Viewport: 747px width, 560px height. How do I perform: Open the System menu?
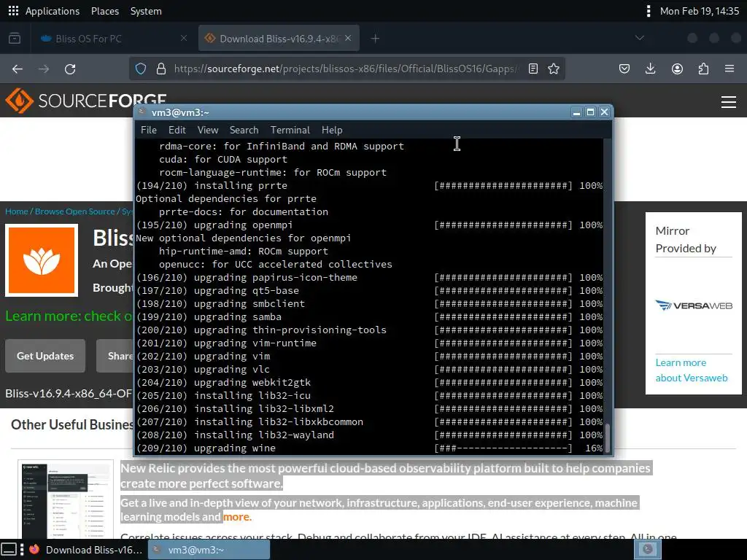coord(146,11)
